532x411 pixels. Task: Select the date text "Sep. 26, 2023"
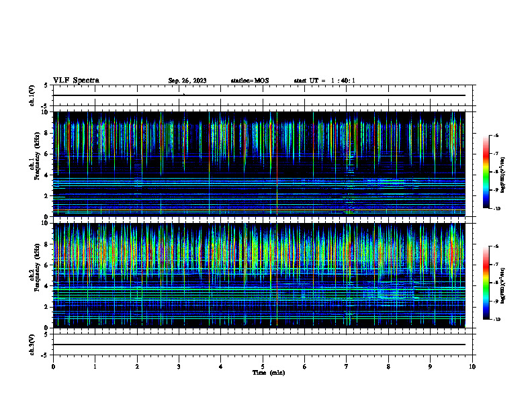pos(187,81)
